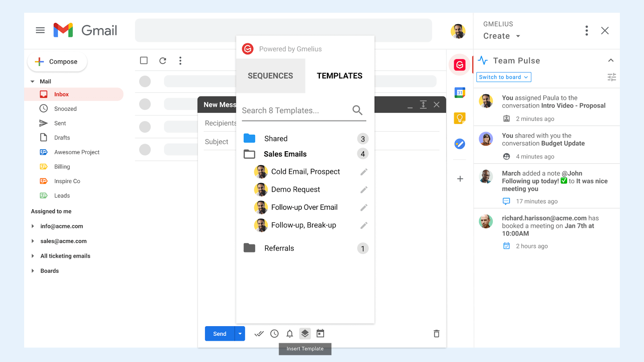Click the template search magnifier icon
644x362 pixels.
tap(357, 110)
